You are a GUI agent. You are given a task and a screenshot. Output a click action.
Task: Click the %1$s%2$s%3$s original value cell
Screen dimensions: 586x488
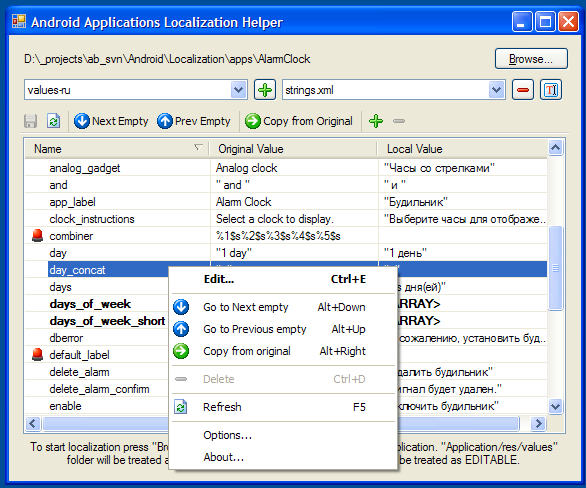coord(294,236)
